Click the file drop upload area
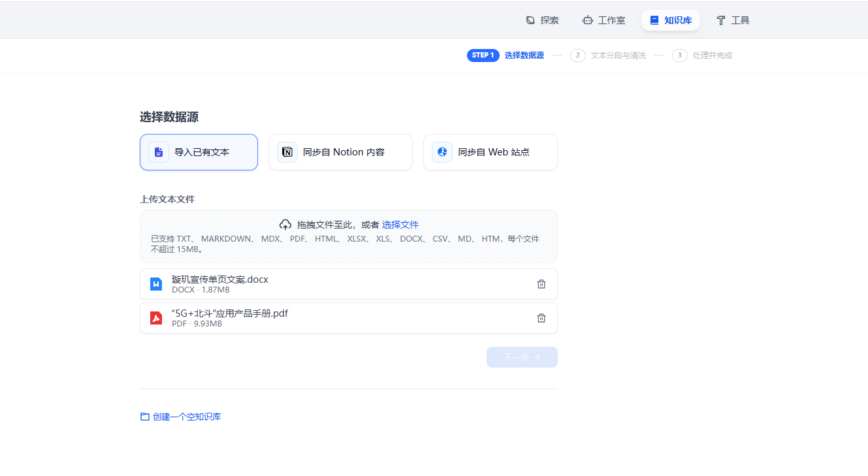This screenshot has height=476, width=868. tap(349, 236)
